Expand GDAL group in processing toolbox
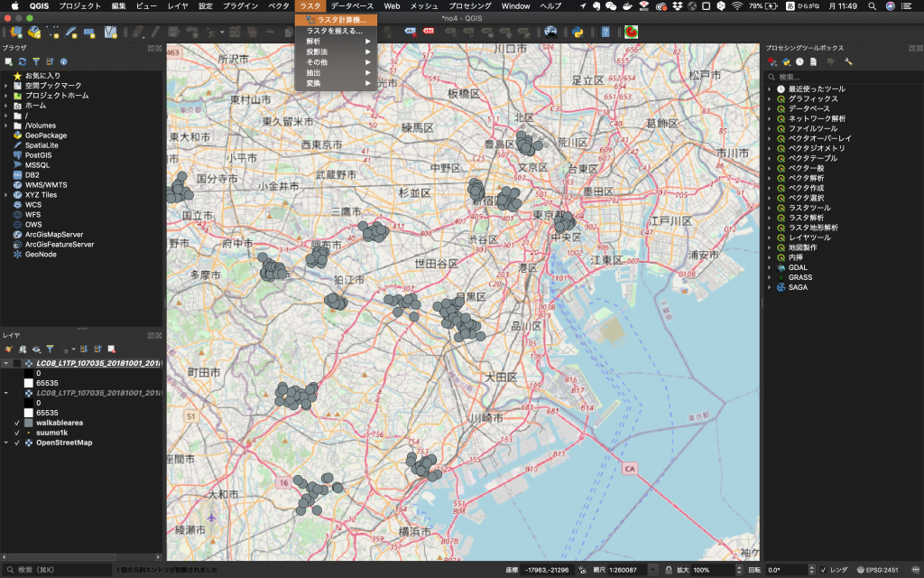924x578 pixels. pos(770,267)
